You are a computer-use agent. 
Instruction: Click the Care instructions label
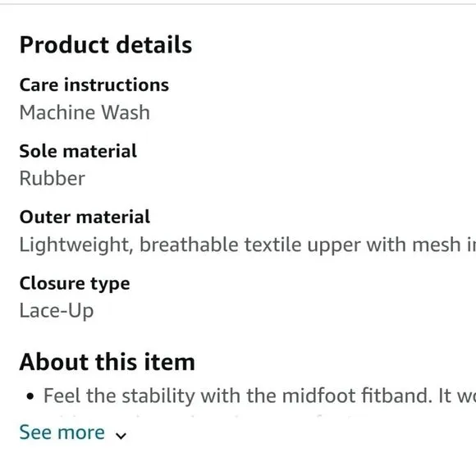tap(94, 85)
